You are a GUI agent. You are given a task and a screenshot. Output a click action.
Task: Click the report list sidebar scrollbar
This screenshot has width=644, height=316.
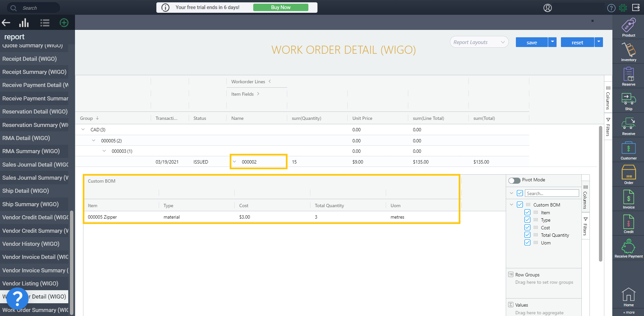(72, 262)
